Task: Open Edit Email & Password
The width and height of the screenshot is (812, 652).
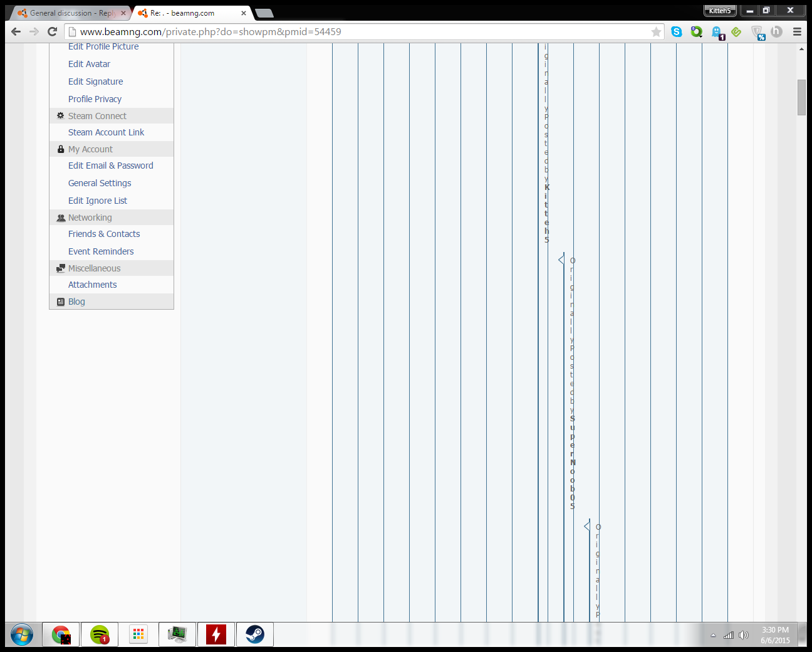Action: tap(110, 166)
